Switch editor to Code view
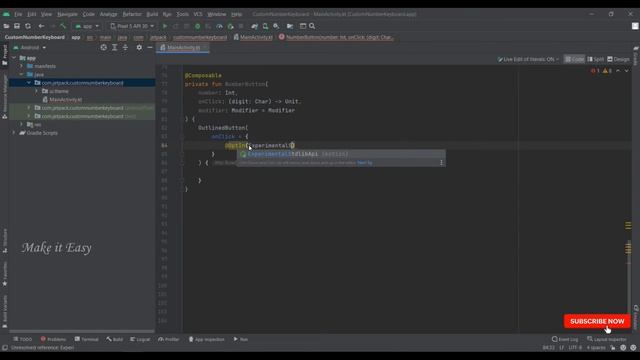This screenshot has height=360, width=640. pyautogui.click(x=574, y=59)
